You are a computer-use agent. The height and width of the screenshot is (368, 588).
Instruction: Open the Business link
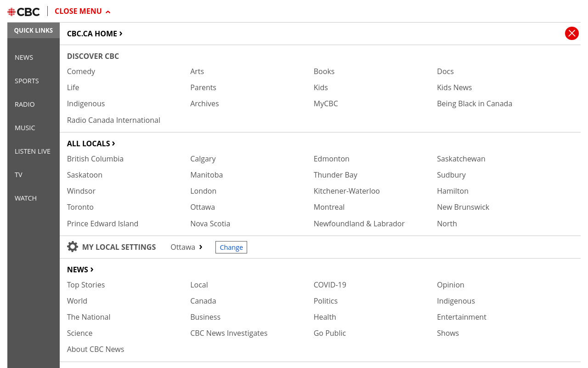[x=205, y=317]
